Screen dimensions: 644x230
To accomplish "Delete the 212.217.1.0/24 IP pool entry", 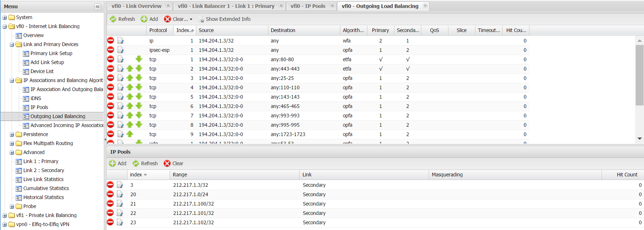I will tap(110, 194).
